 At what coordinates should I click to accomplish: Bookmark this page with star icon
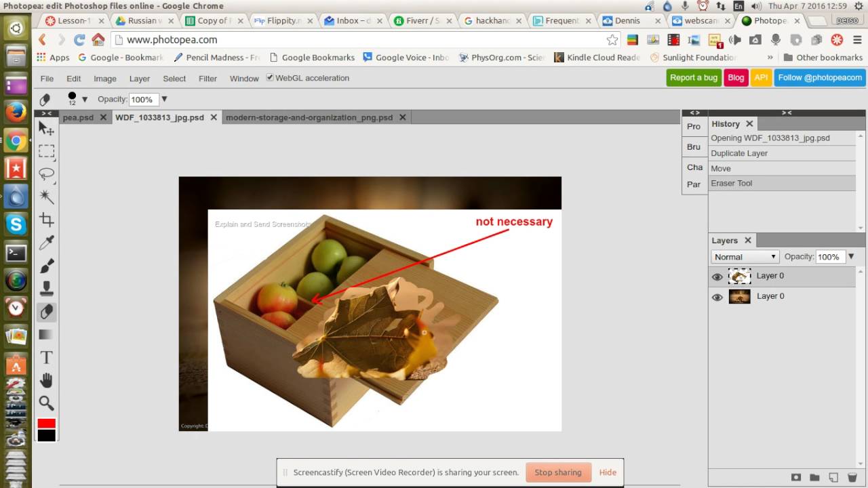coord(612,39)
